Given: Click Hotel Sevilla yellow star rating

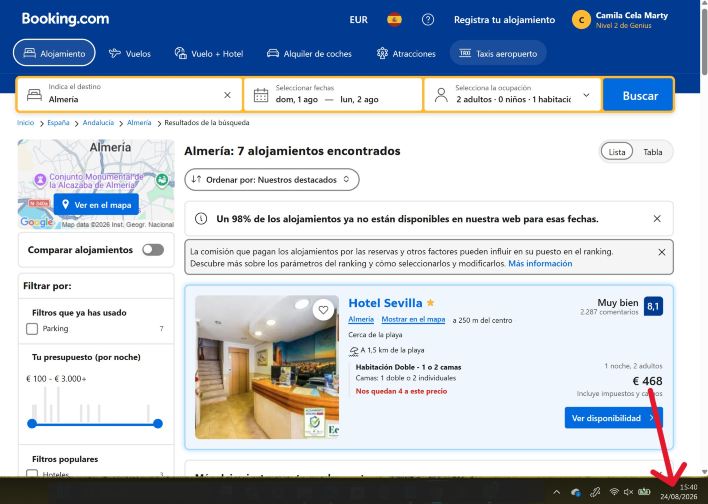Looking at the screenshot, I should (x=430, y=303).
